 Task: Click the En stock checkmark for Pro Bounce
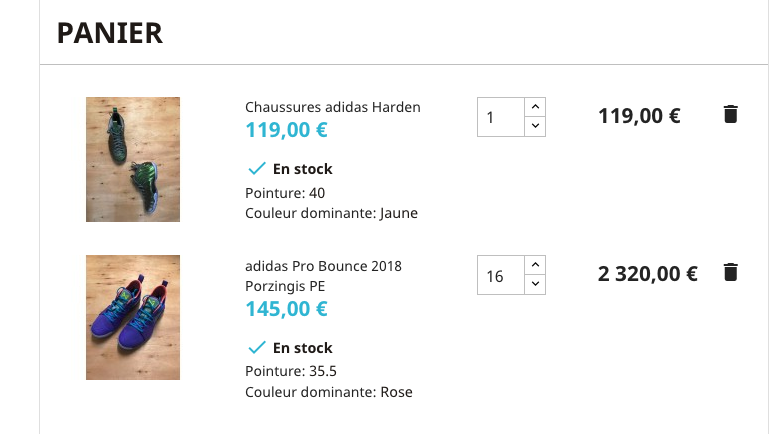(x=255, y=348)
